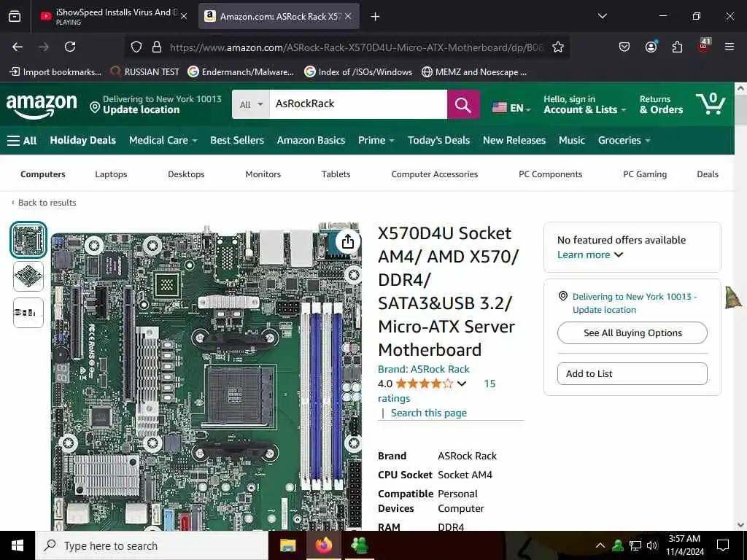
Task: Click the Brand: ASRock Rack link
Action: (424, 369)
